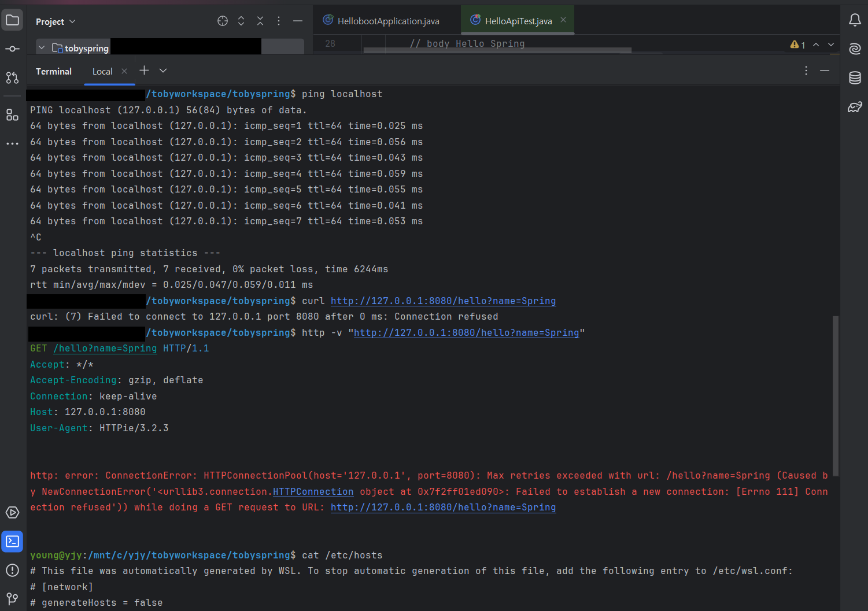This screenshot has height=611, width=868.
Task: Show more tool windows ellipsis
Action: [12, 143]
